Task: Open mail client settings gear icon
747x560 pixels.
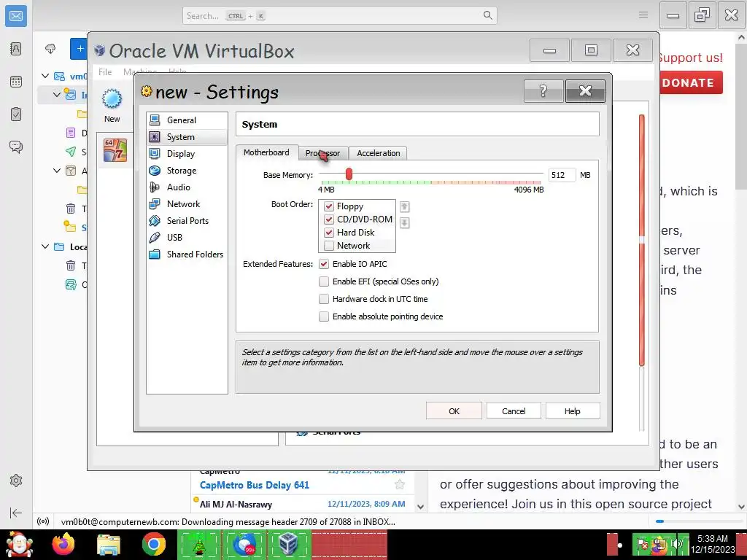Action: click(16, 481)
